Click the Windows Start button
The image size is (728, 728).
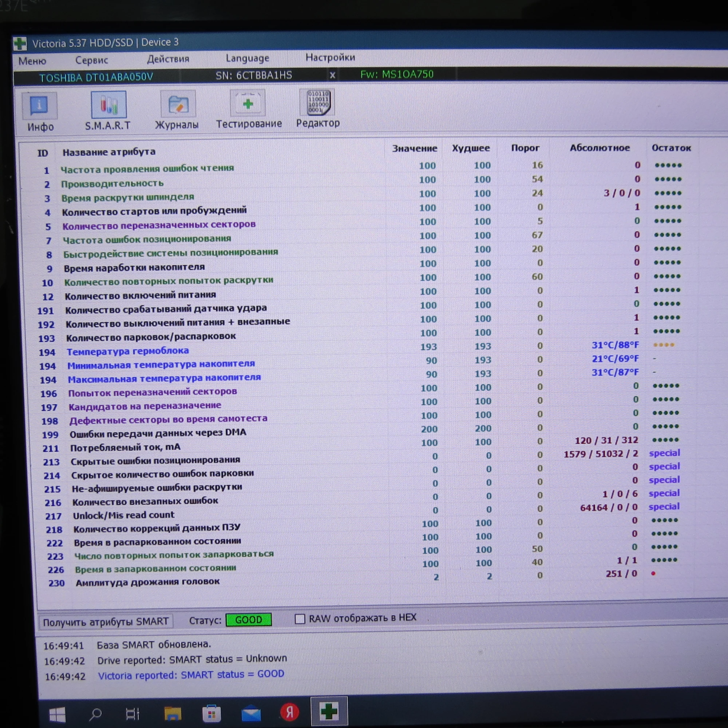57,714
